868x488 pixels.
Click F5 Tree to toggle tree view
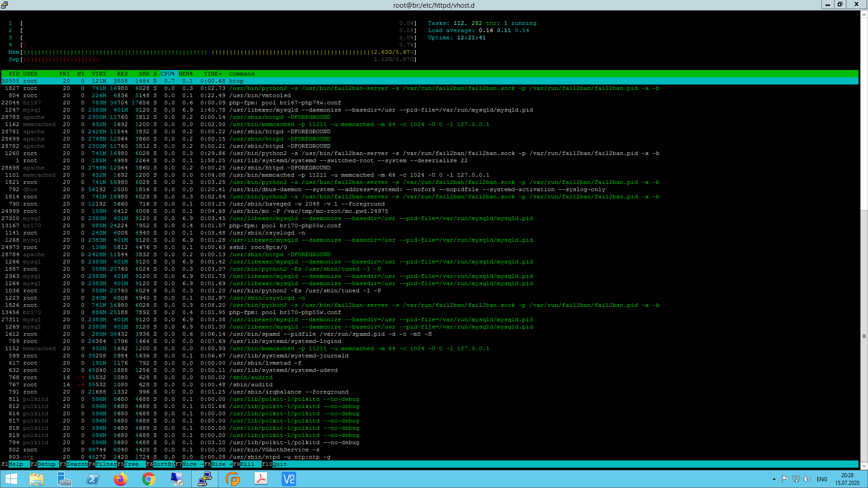tap(132, 464)
